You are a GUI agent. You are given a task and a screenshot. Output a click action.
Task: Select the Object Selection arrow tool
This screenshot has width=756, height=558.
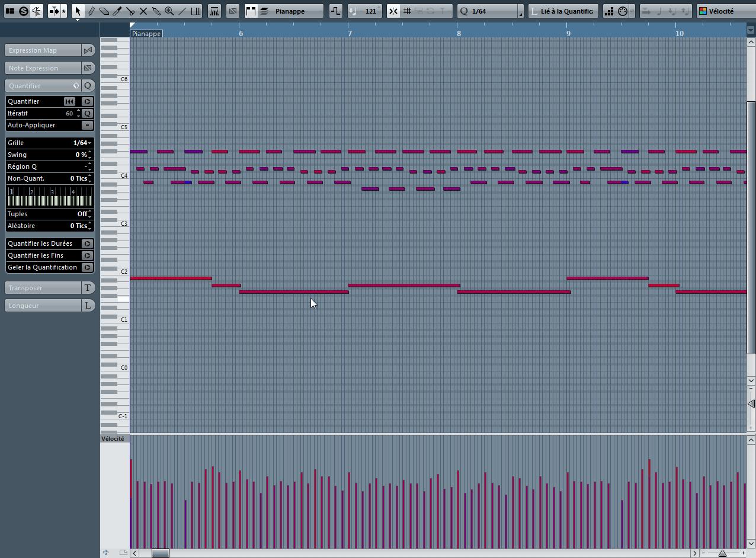click(x=78, y=11)
